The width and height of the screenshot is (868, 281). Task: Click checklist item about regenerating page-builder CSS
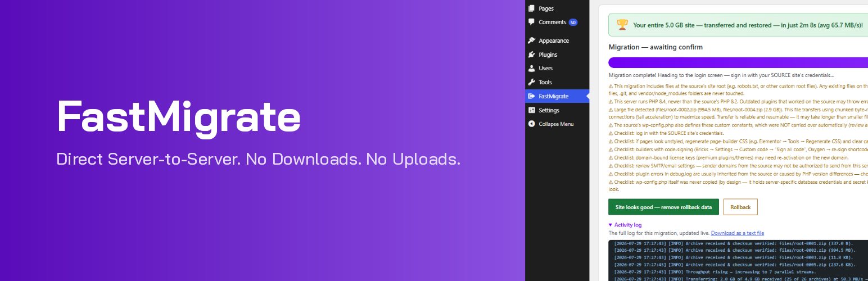pyautogui.click(x=738, y=141)
